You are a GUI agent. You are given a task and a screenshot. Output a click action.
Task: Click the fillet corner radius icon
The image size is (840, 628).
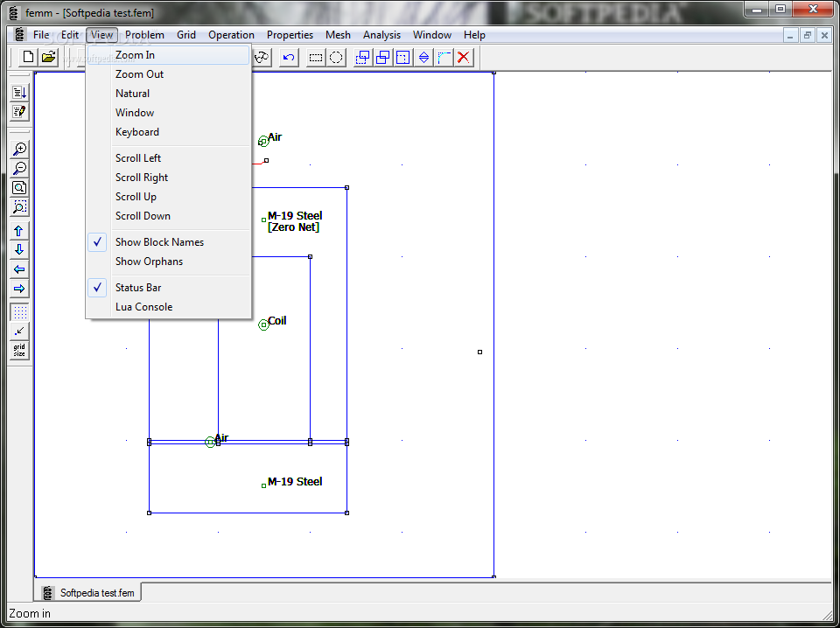(444, 57)
